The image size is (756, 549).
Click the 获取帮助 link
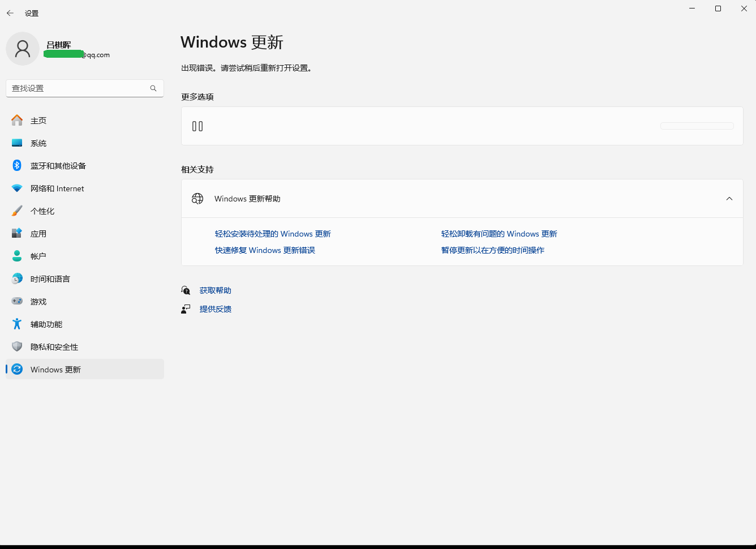215,290
